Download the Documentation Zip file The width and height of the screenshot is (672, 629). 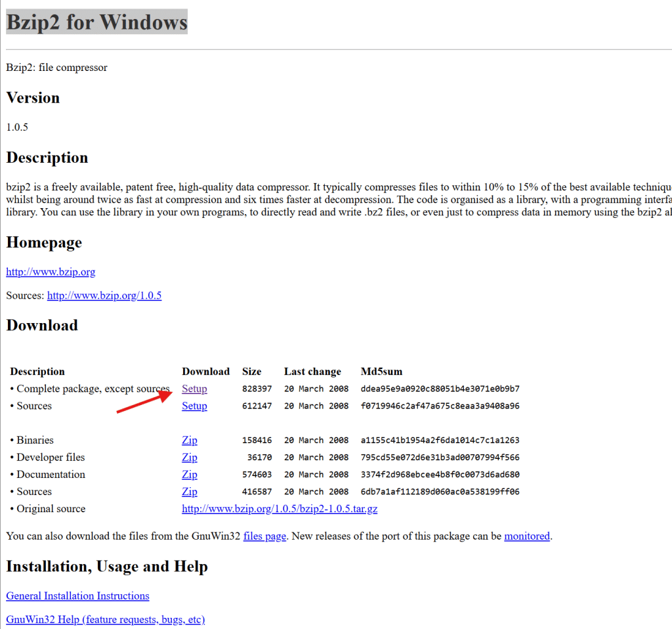pos(189,474)
